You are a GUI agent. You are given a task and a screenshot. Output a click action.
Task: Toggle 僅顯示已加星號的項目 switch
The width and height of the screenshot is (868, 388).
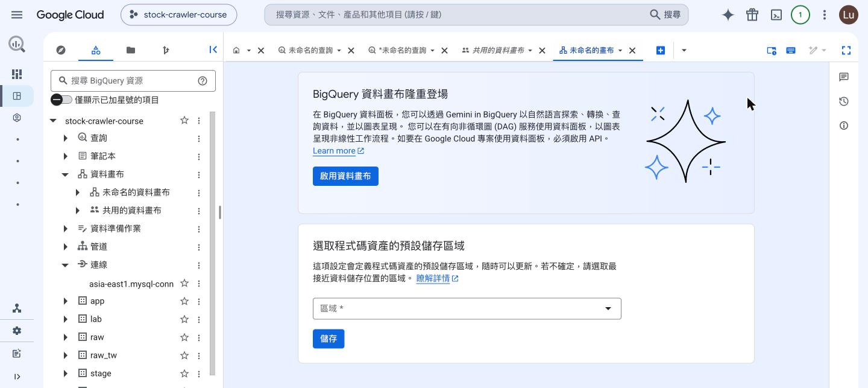(61, 100)
